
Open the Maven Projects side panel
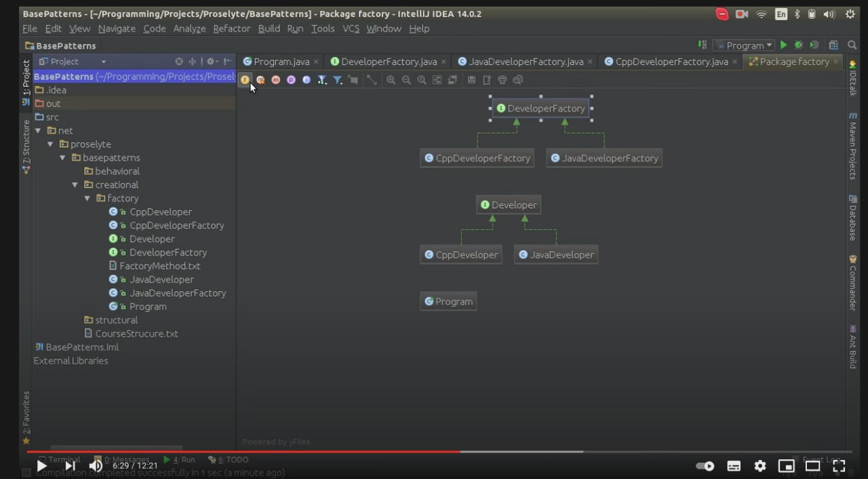coord(853,146)
